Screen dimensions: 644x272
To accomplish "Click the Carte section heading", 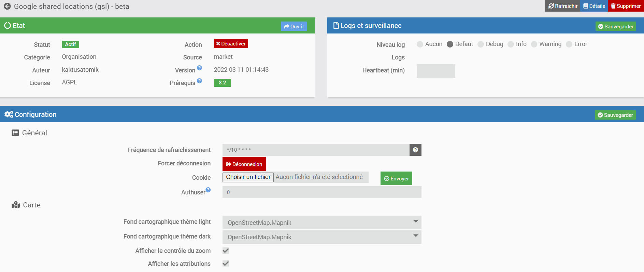I will coord(32,205).
